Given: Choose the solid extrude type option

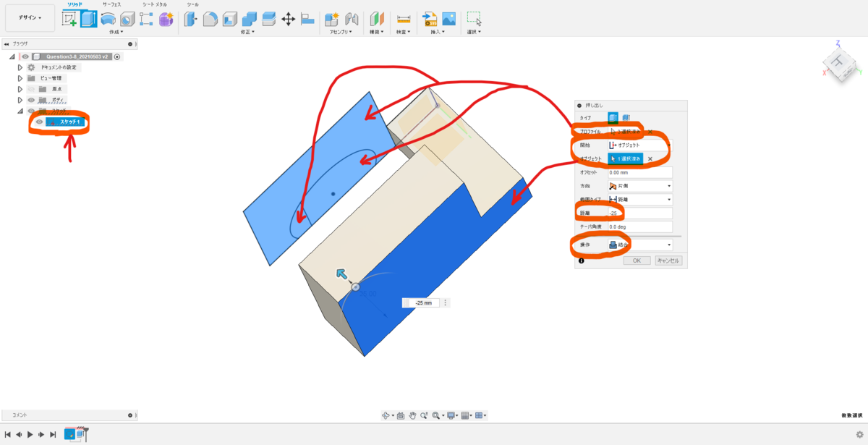Looking at the screenshot, I should [613, 117].
